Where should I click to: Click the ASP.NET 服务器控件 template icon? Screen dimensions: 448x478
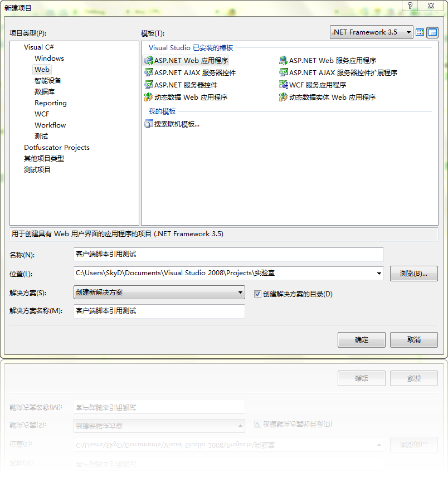(149, 85)
